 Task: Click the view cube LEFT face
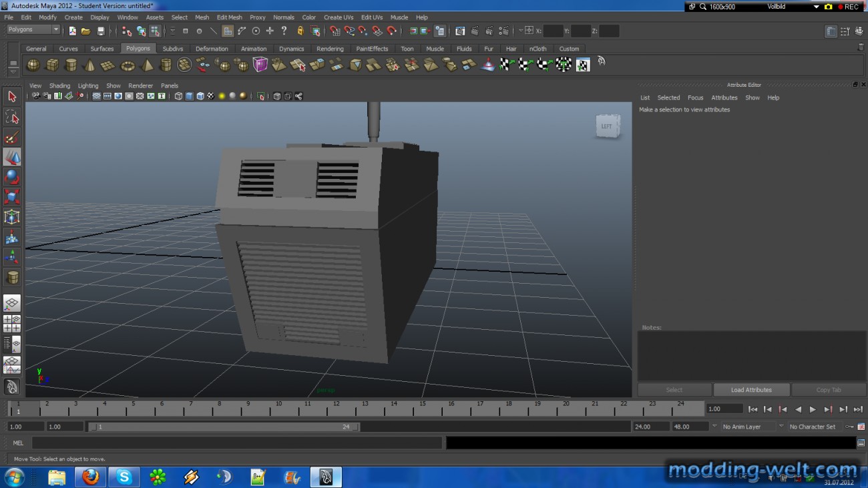pos(606,126)
